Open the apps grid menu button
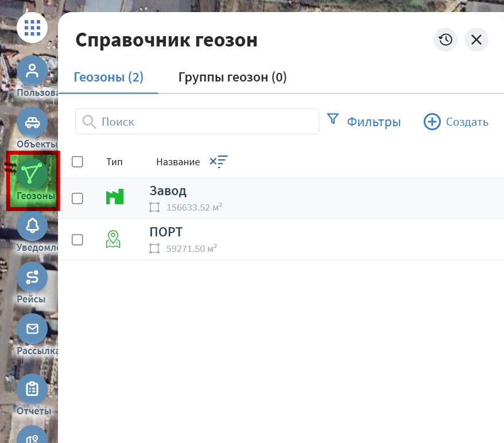The height and width of the screenshot is (443, 504). click(32, 27)
